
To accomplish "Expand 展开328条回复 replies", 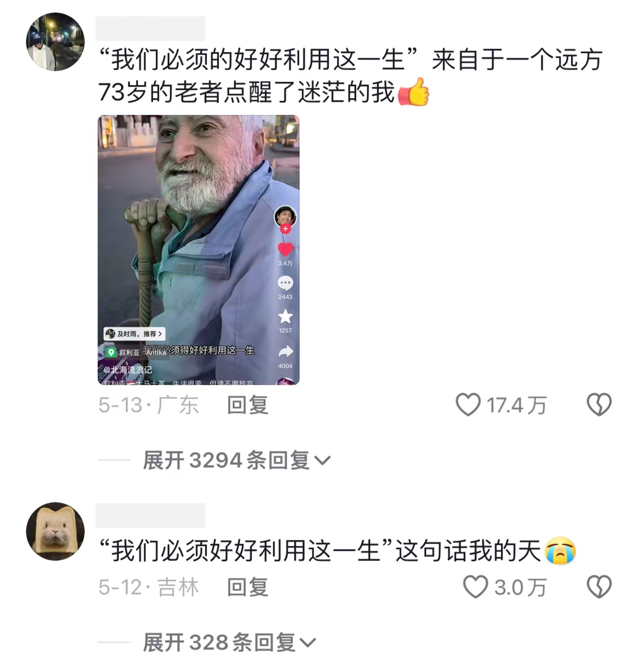I will click(229, 642).
